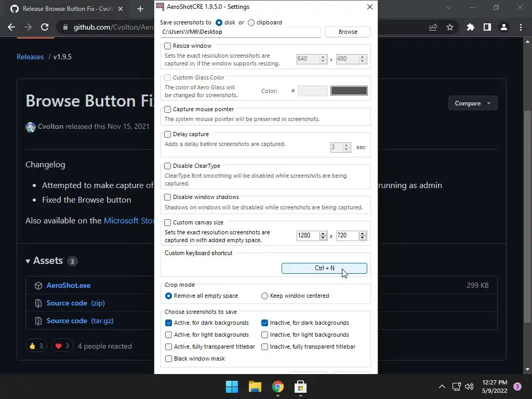Open File Explorer from taskbar

tap(255, 387)
